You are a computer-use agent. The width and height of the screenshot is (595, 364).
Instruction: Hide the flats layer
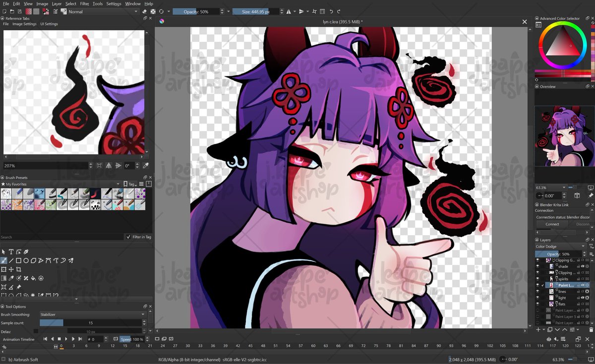(x=537, y=304)
